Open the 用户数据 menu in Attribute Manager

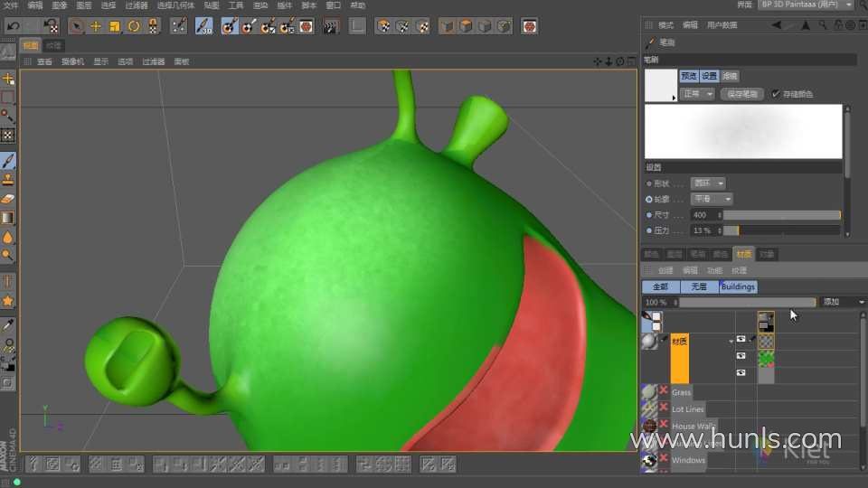(x=722, y=25)
